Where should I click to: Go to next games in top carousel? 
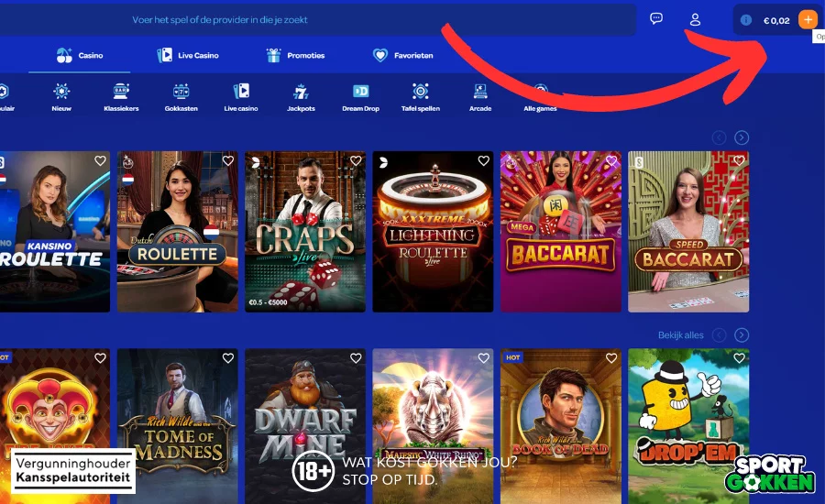[x=742, y=137]
